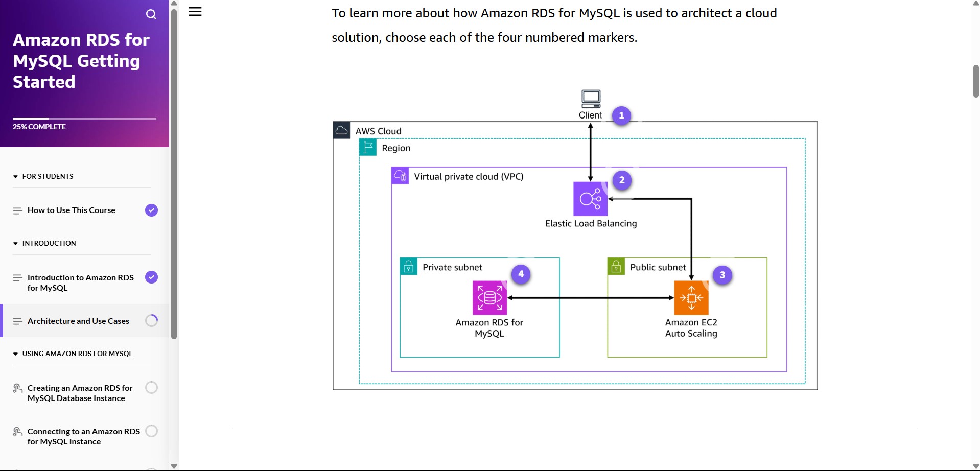This screenshot has height=471, width=980.
Task: Click completion circle for Connecting to an Amazon RDS
Action: 151,431
